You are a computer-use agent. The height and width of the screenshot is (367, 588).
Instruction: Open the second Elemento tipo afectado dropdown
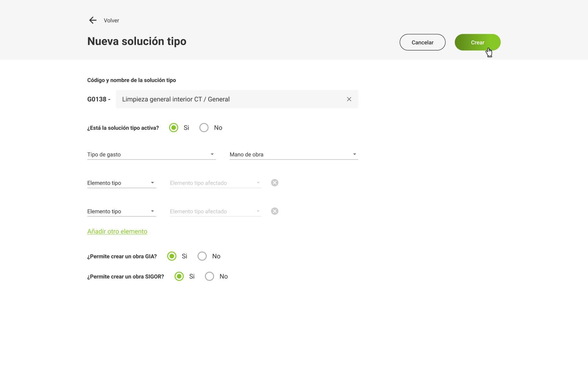point(216,211)
